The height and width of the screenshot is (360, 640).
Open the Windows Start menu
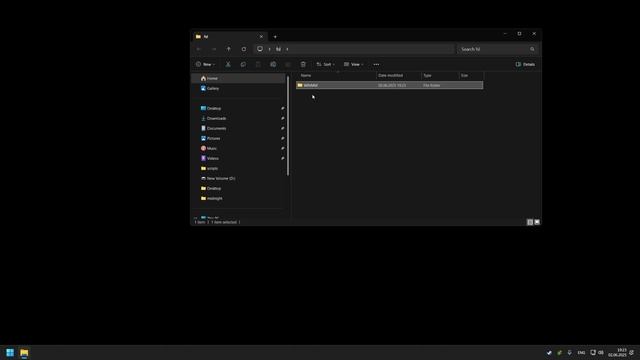10,352
